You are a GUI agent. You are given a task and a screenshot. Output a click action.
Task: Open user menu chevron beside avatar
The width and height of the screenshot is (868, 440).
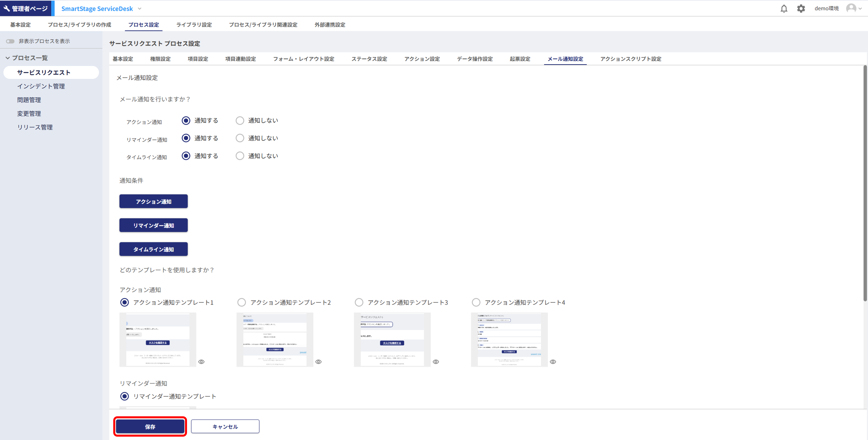pos(860,9)
